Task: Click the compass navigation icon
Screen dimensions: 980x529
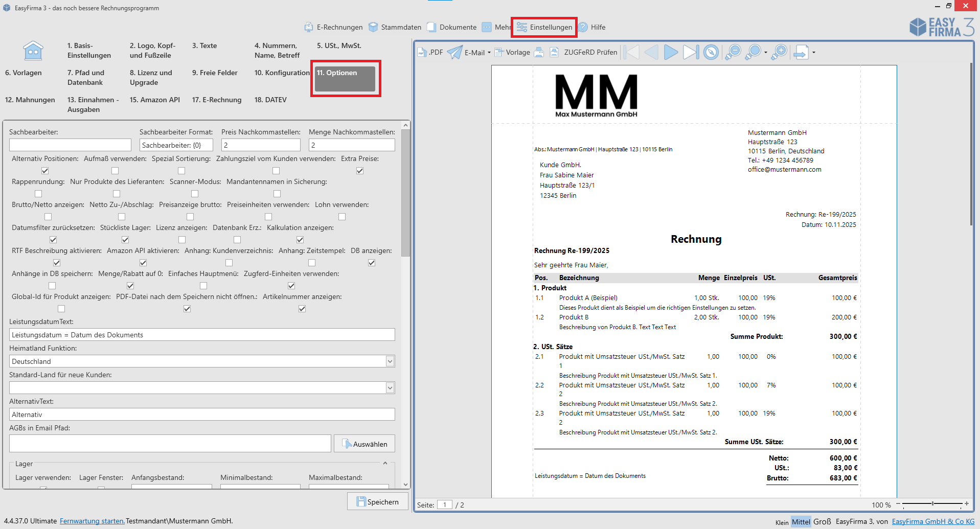Action: pyautogui.click(x=711, y=52)
